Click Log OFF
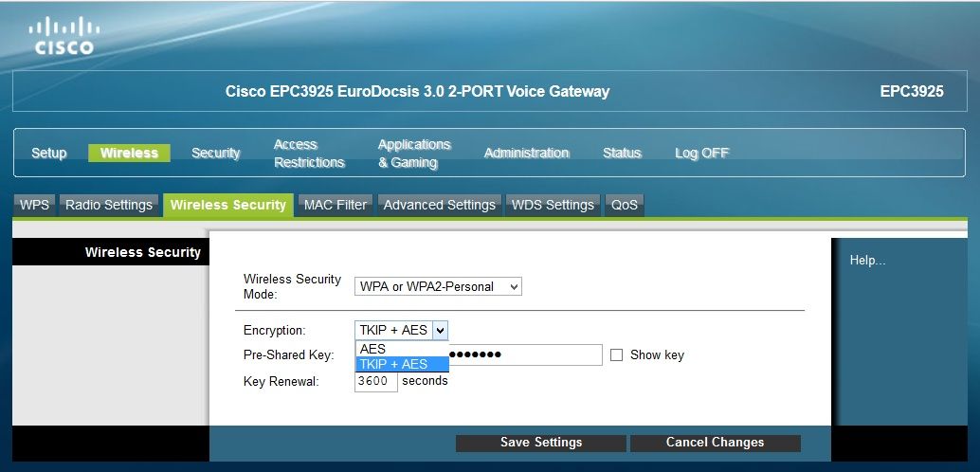Image resolution: width=980 pixels, height=472 pixels. coord(702,154)
